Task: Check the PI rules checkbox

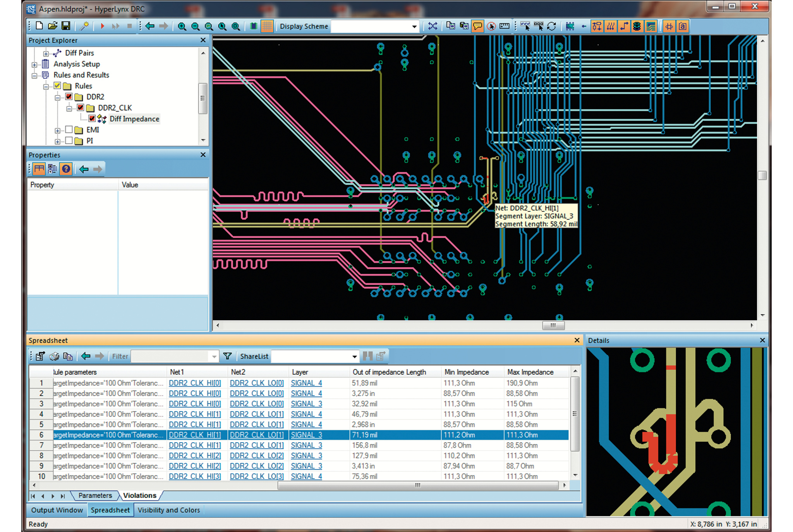Action: point(69,141)
